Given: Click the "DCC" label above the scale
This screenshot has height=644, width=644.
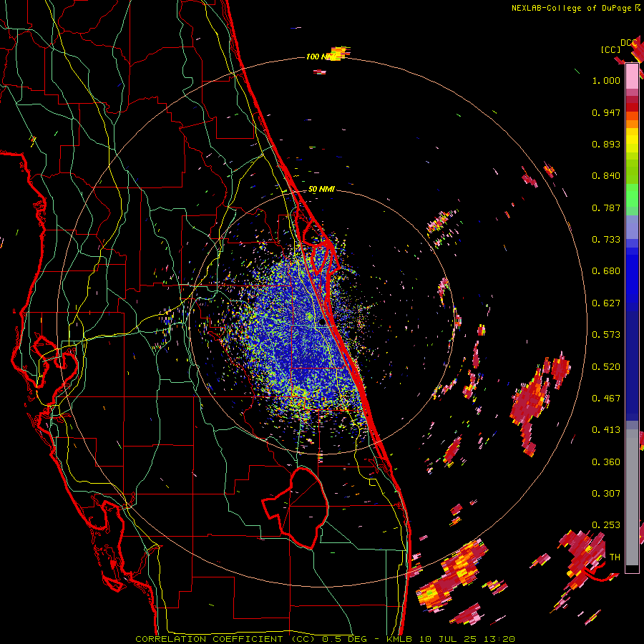Looking at the screenshot, I should click(x=629, y=43).
